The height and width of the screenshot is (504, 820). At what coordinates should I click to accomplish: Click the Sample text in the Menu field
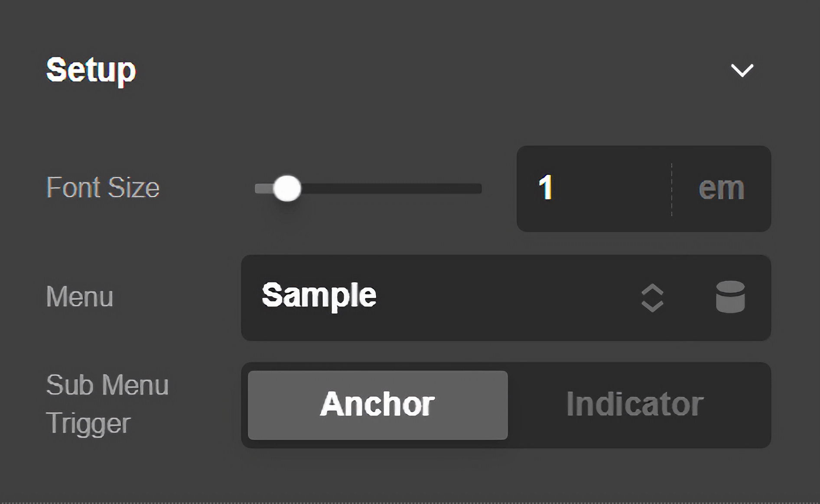click(319, 296)
